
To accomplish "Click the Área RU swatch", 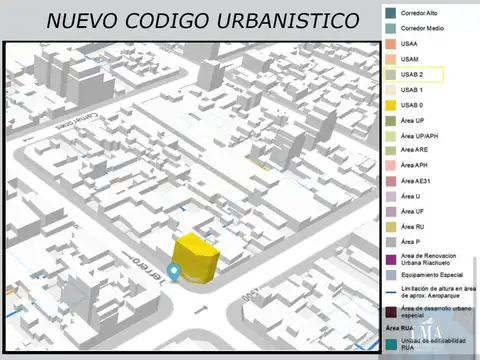I will (x=391, y=227).
